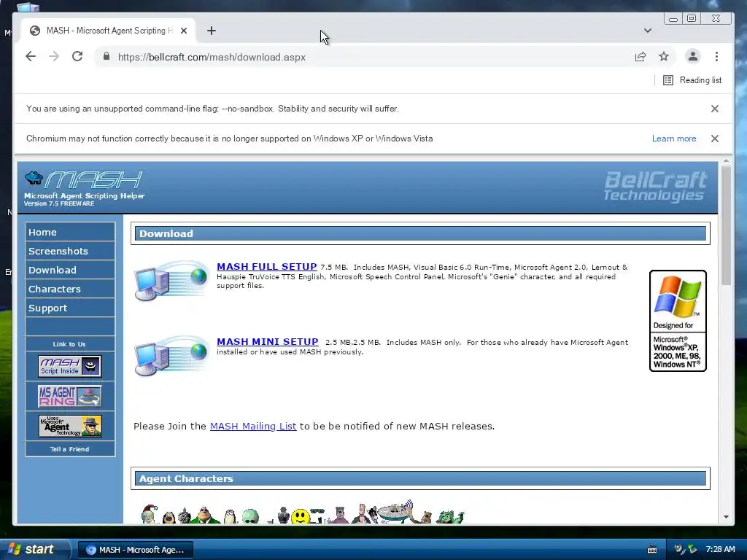
Task: Click the scrollbar down arrow
Action: (726, 517)
